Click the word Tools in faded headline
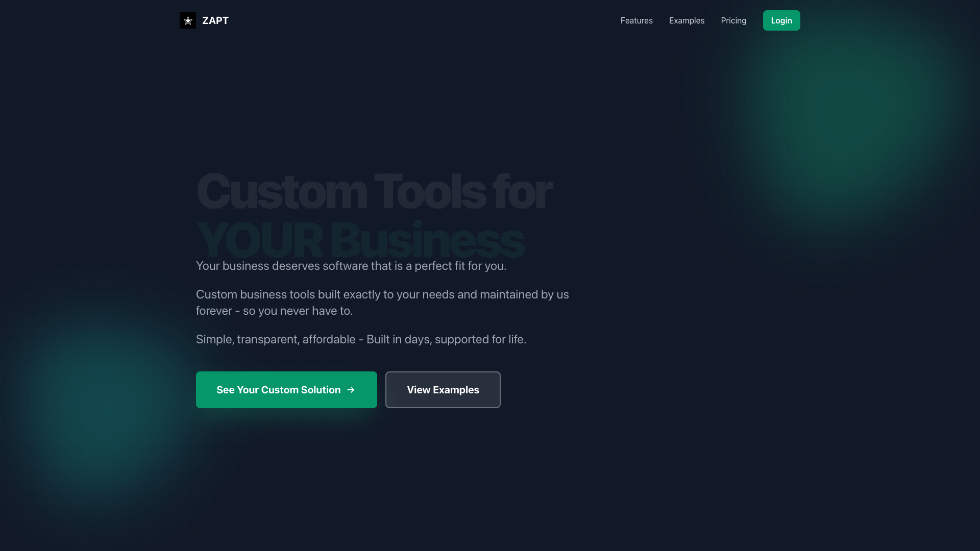Screen dimensions: 980x551 pos(430,191)
